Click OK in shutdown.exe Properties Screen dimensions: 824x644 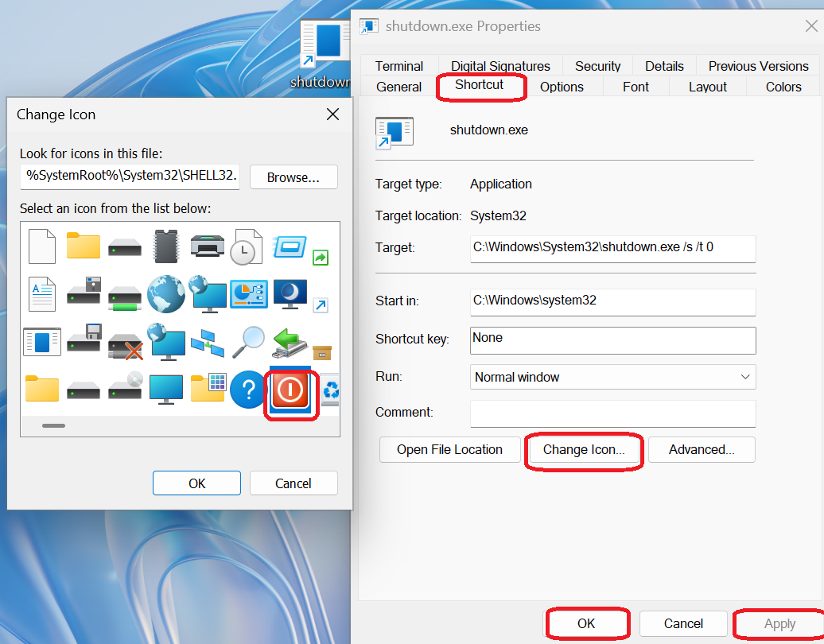pos(586,623)
